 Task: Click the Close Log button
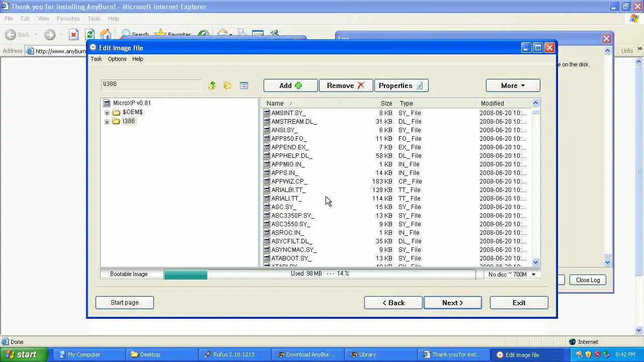click(588, 280)
